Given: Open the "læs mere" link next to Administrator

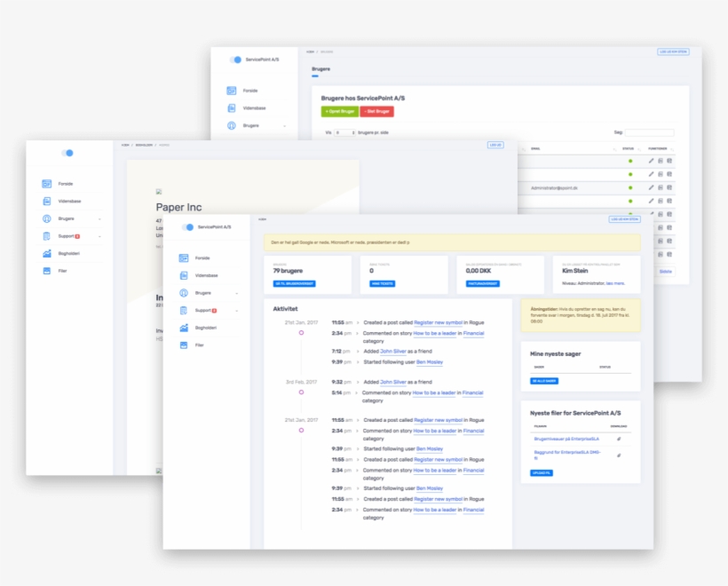Looking at the screenshot, I should (x=615, y=283).
